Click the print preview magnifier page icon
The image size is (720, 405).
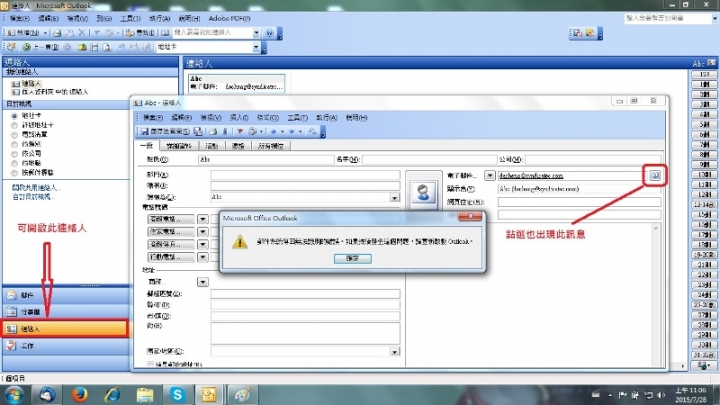point(107,47)
